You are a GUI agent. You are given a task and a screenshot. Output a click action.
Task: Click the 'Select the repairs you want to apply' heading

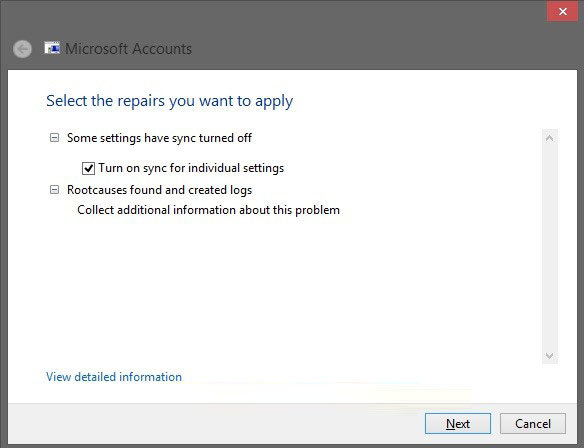tap(169, 101)
